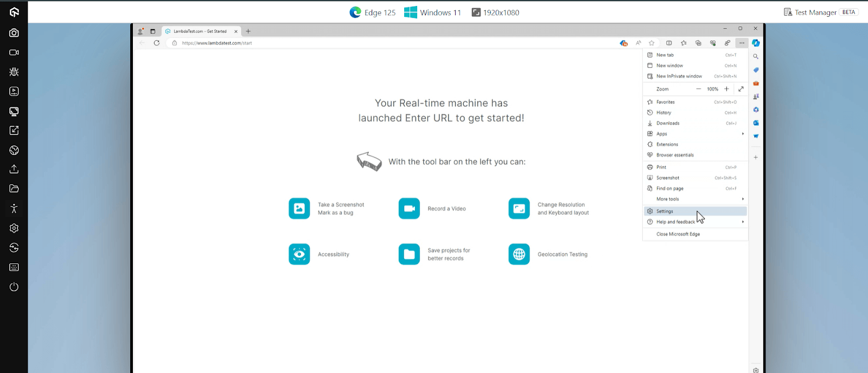Viewport: 868px width, 373px height.
Task: Click the LambdaTest logo at sidebar top
Action: (14, 12)
